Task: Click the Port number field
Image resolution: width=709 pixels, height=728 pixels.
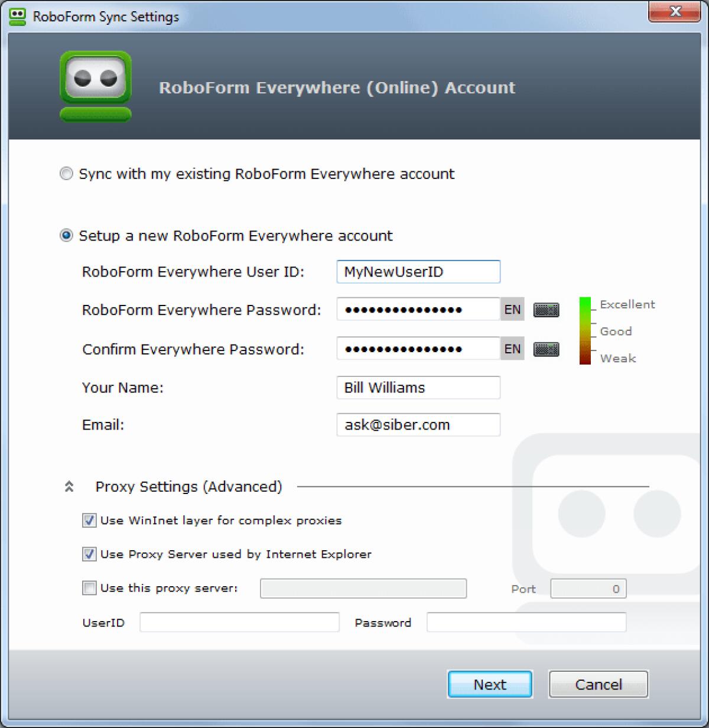Action: 588,588
